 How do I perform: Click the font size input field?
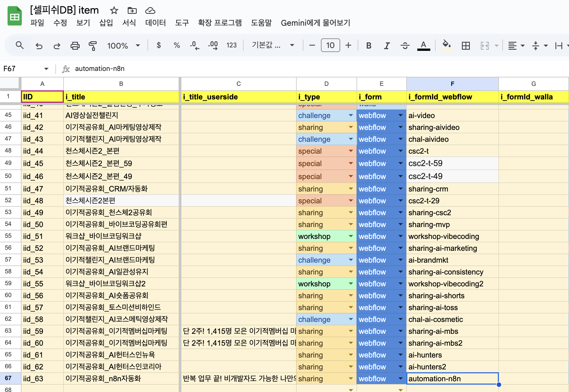(x=330, y=45)
